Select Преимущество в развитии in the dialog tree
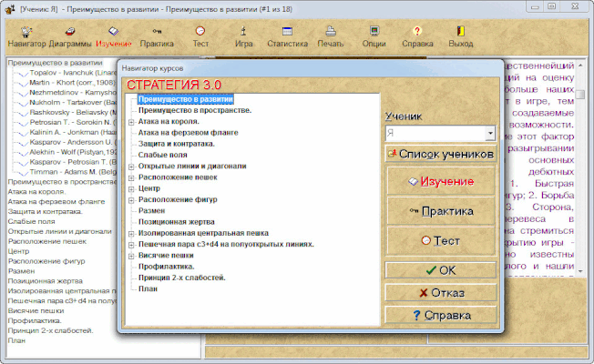The height and width of the screenshot is (364, 594). [x=186, y=99]
